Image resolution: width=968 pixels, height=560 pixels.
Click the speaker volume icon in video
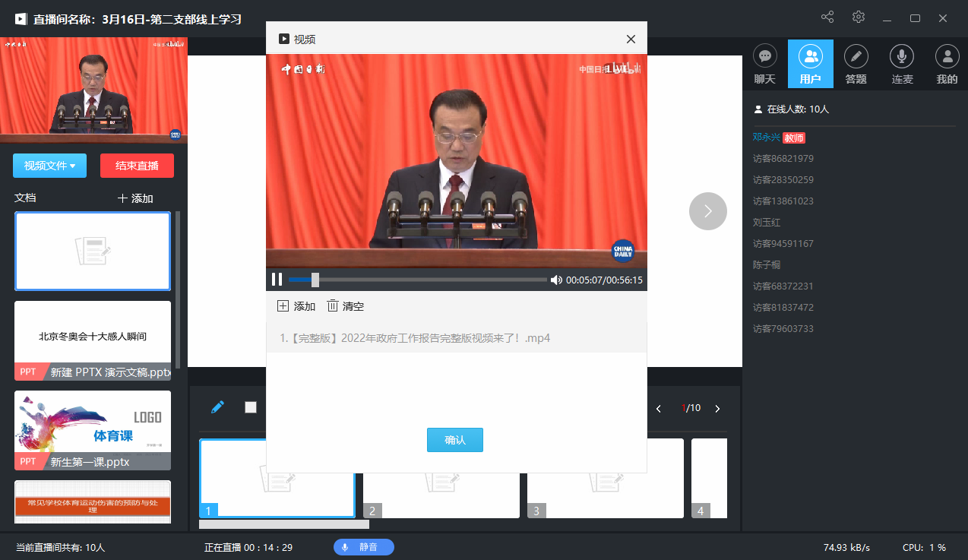point(556,280)
